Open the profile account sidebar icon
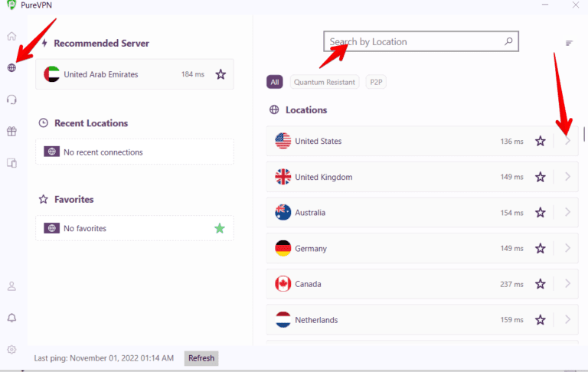This screenshot has height=372, width=588. tap(11, 286)
